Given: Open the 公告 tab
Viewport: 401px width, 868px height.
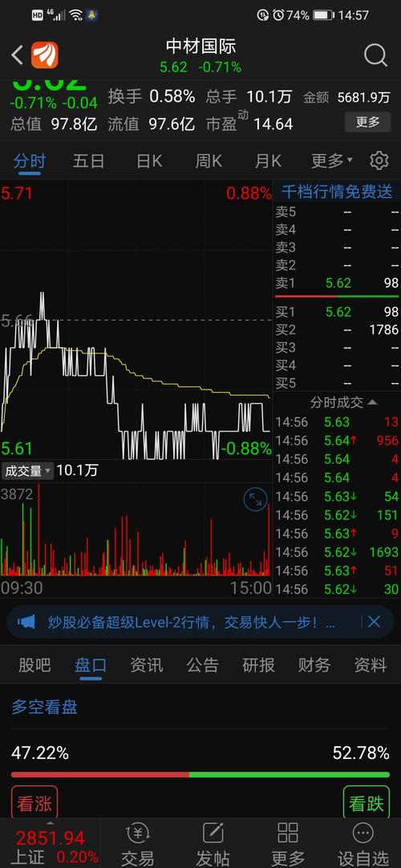Looking at the screenshot, I should pyautogui.click(x=202, y=664).
